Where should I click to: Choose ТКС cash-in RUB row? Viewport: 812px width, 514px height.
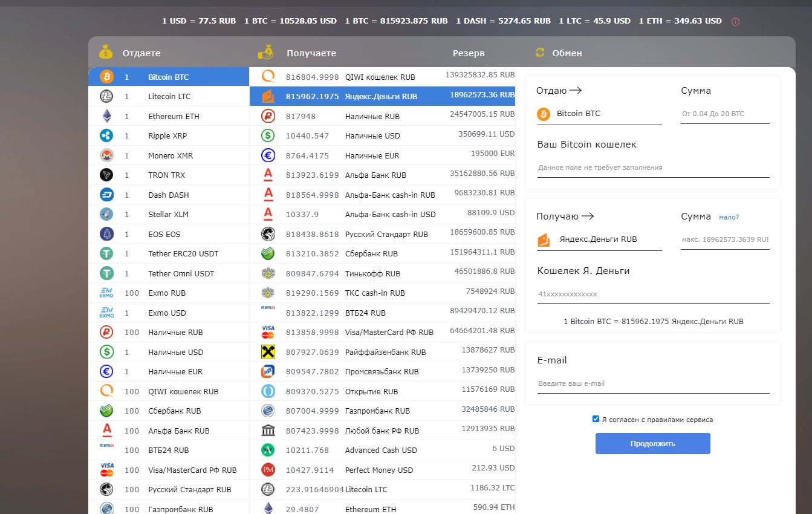[x=382, y=293]
